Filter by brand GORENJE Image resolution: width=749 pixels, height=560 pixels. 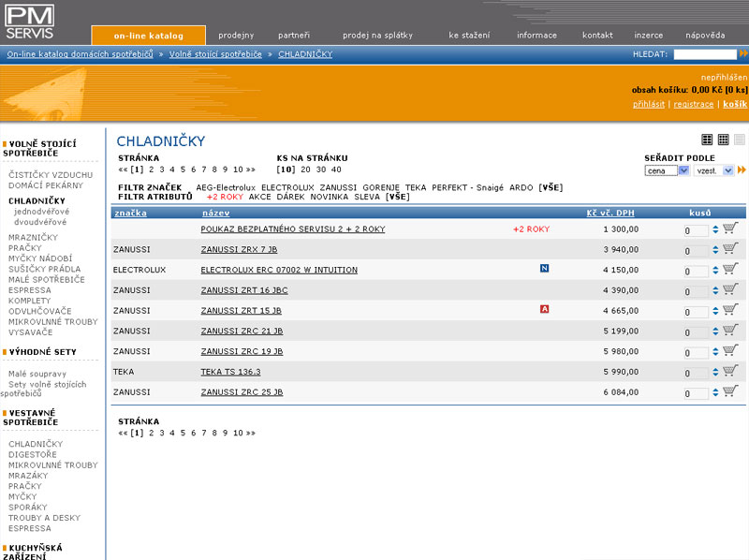pos(381,188)
